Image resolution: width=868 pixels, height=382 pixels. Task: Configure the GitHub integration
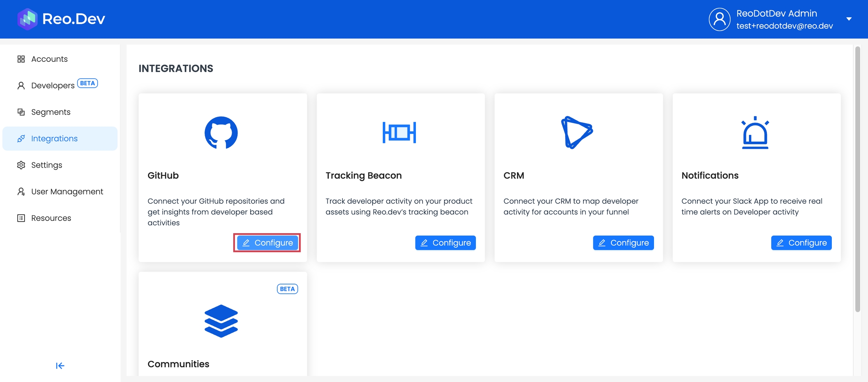(267, 243)
